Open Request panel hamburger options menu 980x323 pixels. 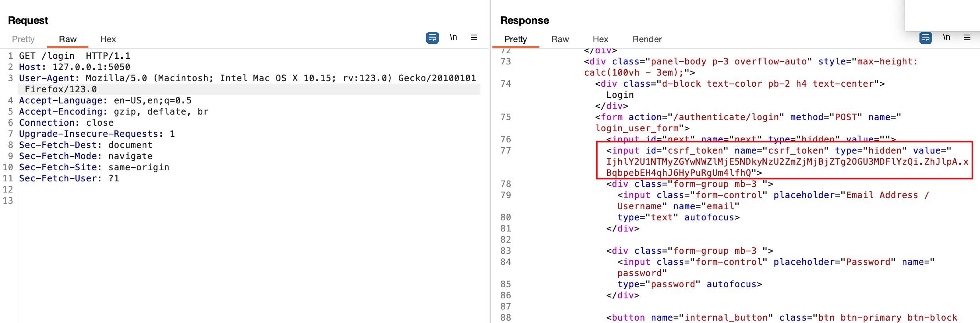pyautogui.click(x=474, y=37)
